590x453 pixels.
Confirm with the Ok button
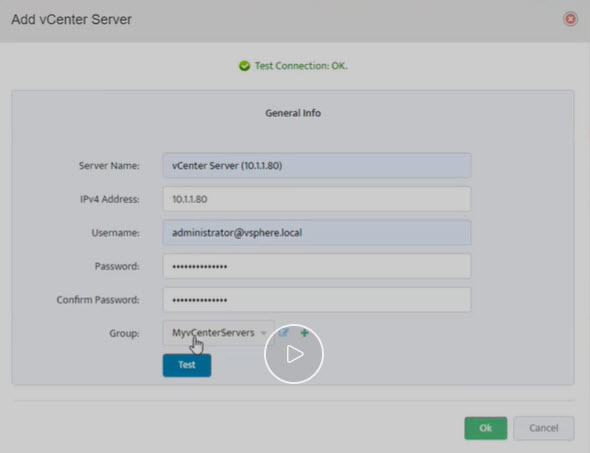[485, 428]
